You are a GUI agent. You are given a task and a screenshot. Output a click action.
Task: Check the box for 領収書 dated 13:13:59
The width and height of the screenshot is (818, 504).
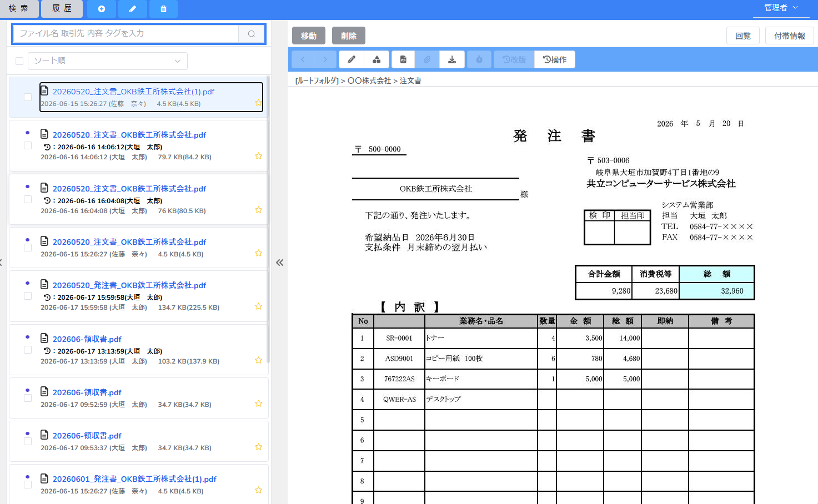tap(28, 350)
